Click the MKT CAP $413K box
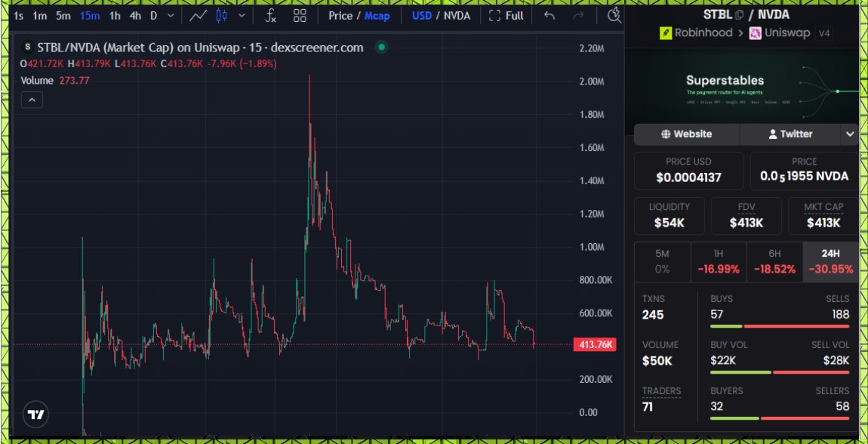 pos(823,216)
